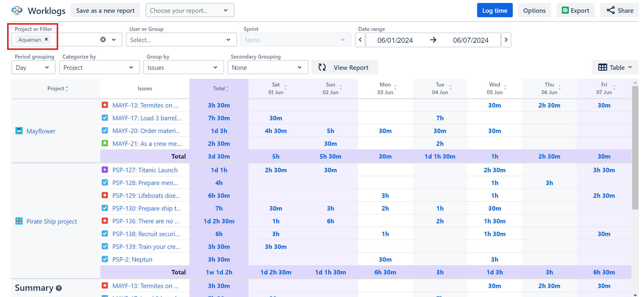Click the MAYF-21 story type icon

(105, 143)
